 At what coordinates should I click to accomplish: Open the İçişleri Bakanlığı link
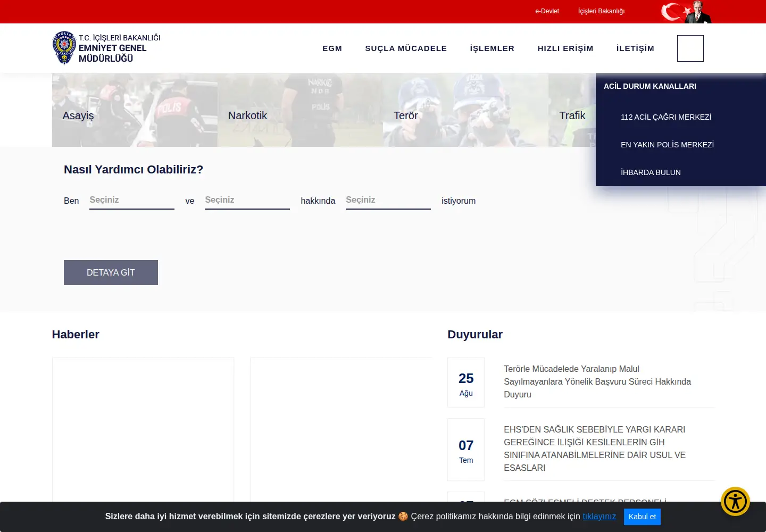601,11
